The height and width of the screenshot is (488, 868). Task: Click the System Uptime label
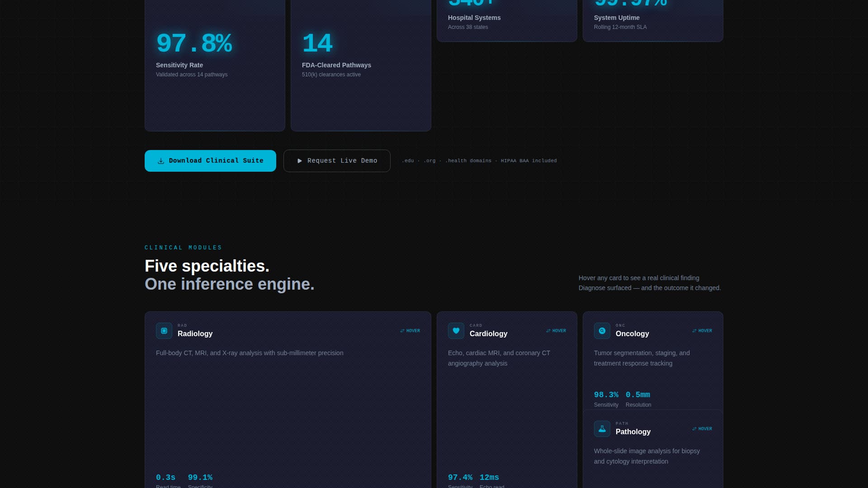coord(617,18)
